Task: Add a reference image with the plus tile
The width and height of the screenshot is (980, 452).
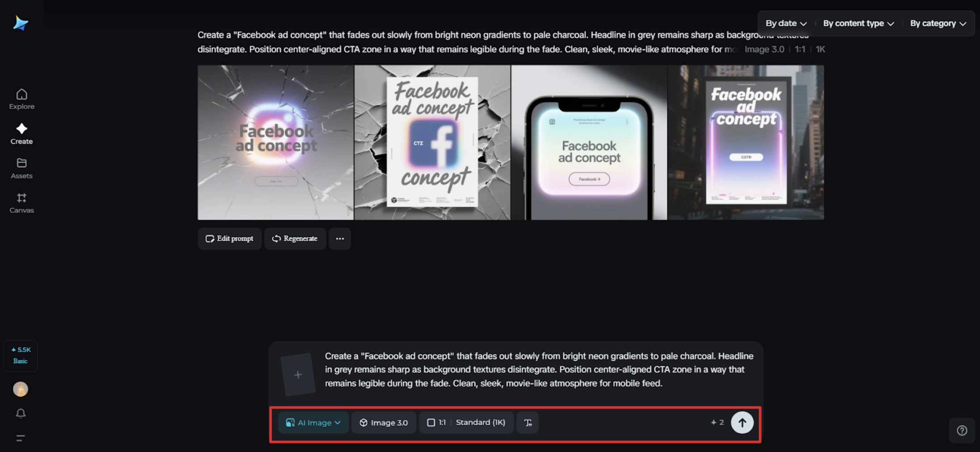Action: tap(298, 374)
